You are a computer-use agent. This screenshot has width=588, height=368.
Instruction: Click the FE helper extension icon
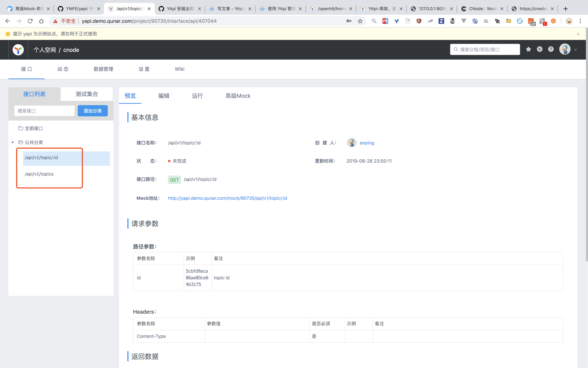point(385,21)
